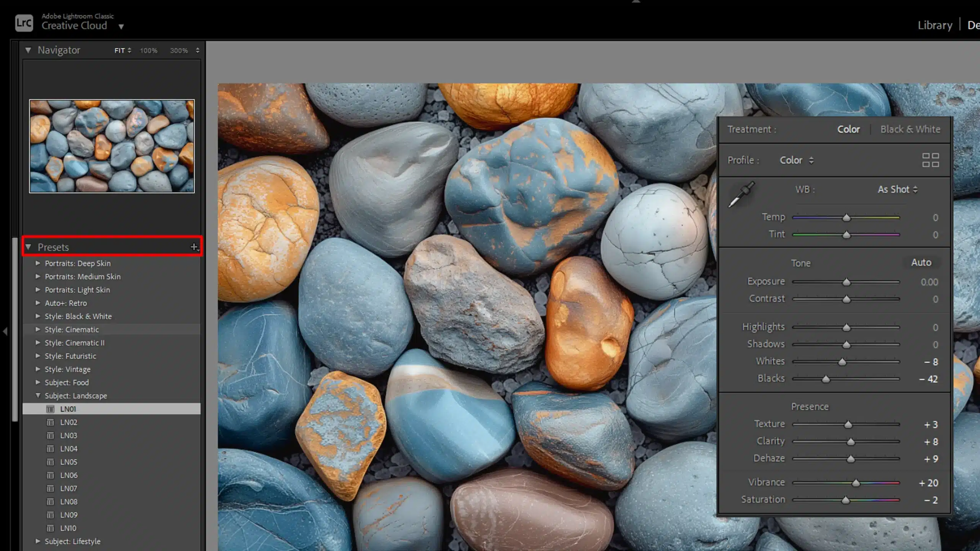Viewport: 980px width, 551px height.
Task: Select Color treatment
Action: [848, 129]
